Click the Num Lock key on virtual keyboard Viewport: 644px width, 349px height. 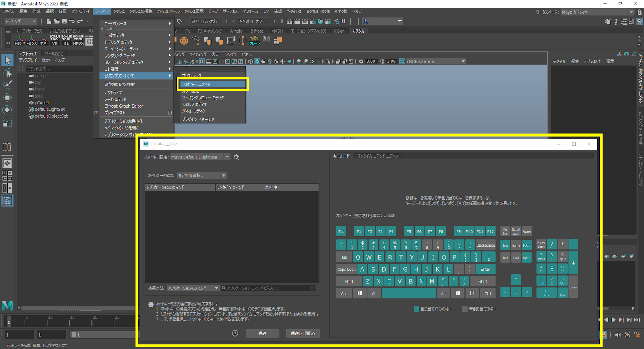pyautogui.click(x=541, y=244)
